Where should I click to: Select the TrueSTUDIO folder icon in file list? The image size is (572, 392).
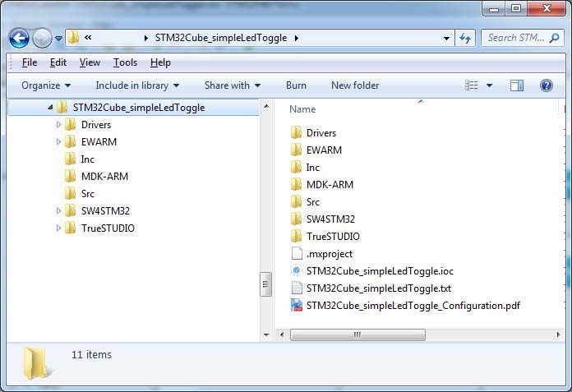tap(296, 237)
